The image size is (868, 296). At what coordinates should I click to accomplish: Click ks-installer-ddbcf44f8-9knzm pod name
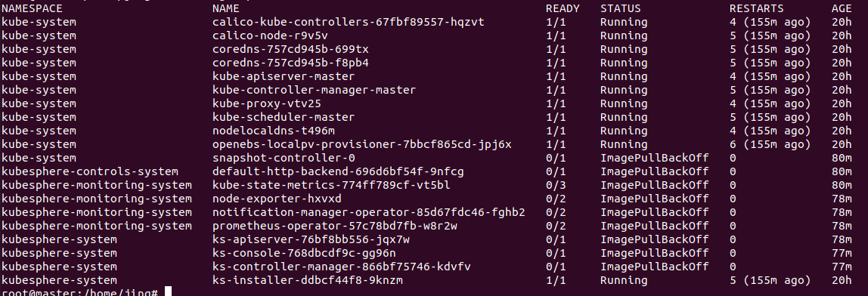[x=307, y=280]
